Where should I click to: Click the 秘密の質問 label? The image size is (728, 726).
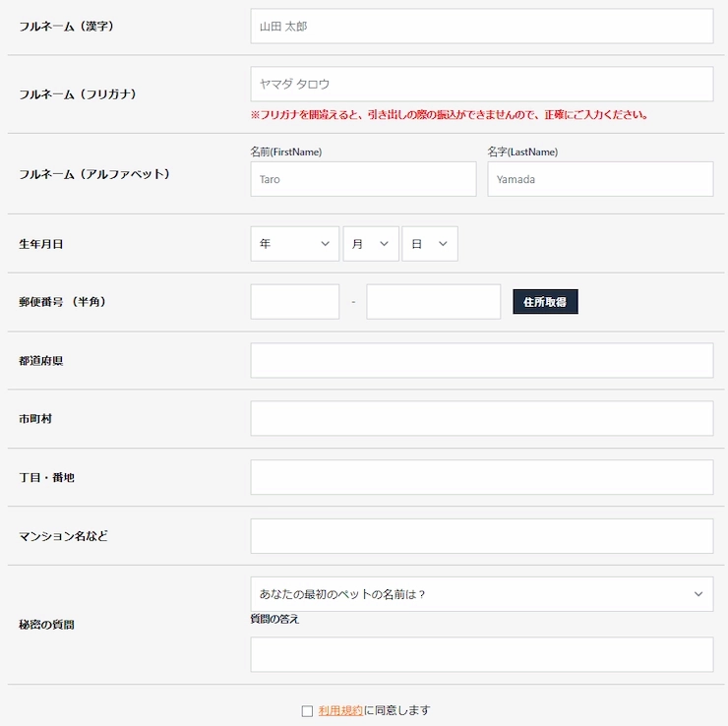46,625
